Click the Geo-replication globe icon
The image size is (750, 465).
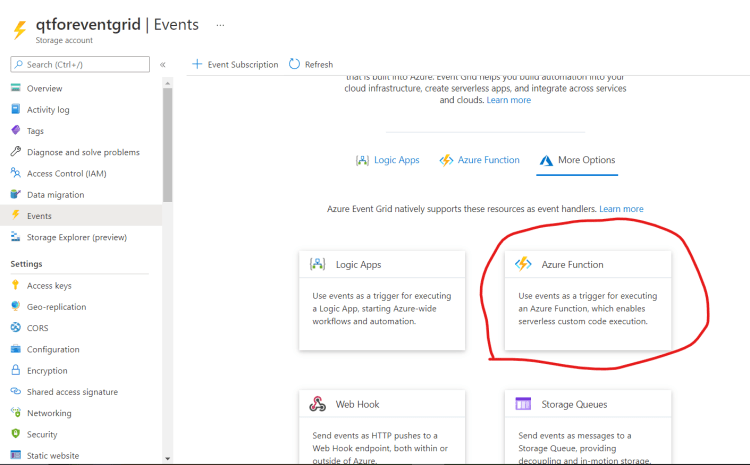tap(16, 306)
